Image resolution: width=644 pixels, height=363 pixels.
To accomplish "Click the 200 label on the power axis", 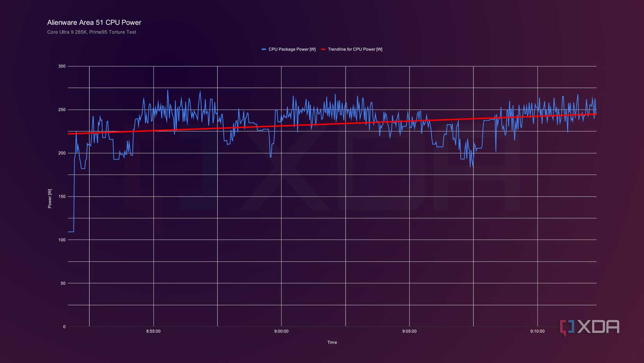I will click(x=62, y=153).
